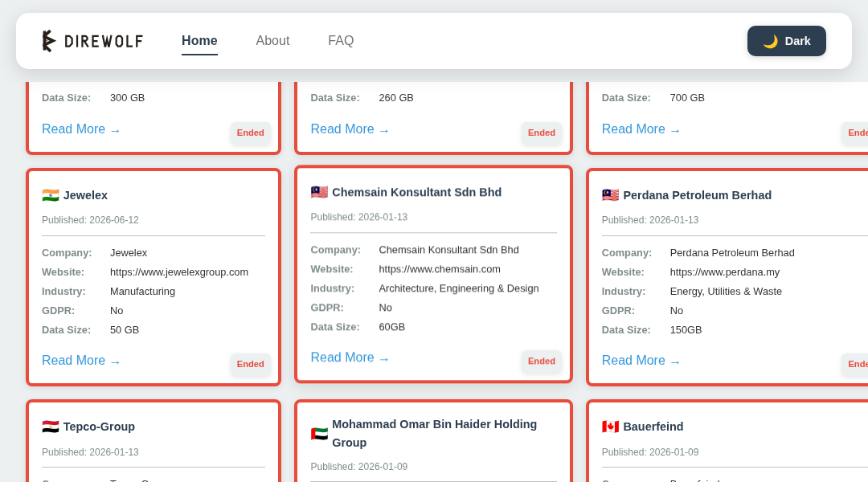Click Egypt flag next to Tepco-Group

tap(51, 427)
